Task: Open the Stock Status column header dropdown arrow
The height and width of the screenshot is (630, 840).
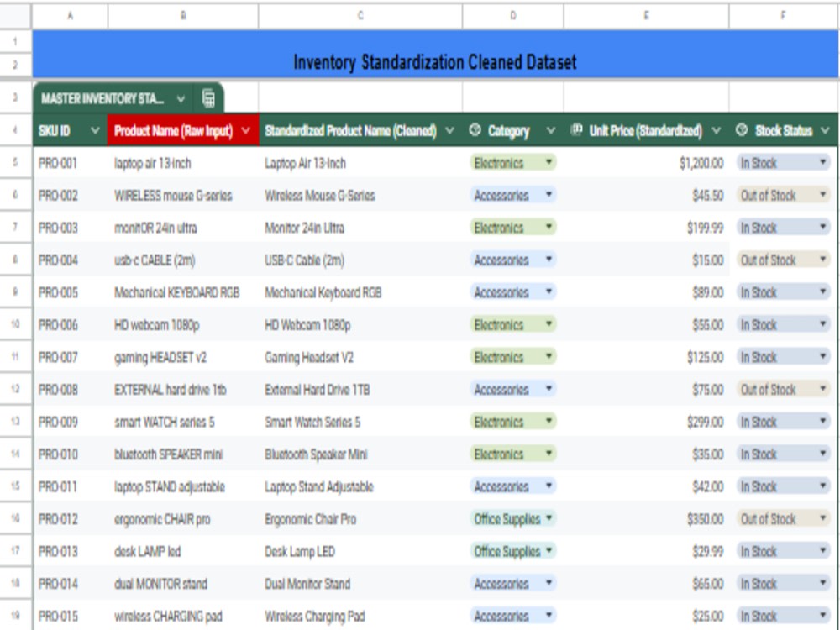Action: (825, 131)
